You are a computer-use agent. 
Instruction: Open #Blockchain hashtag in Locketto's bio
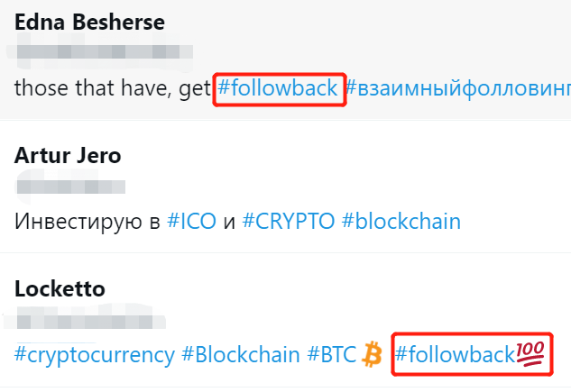pos(241,354)
